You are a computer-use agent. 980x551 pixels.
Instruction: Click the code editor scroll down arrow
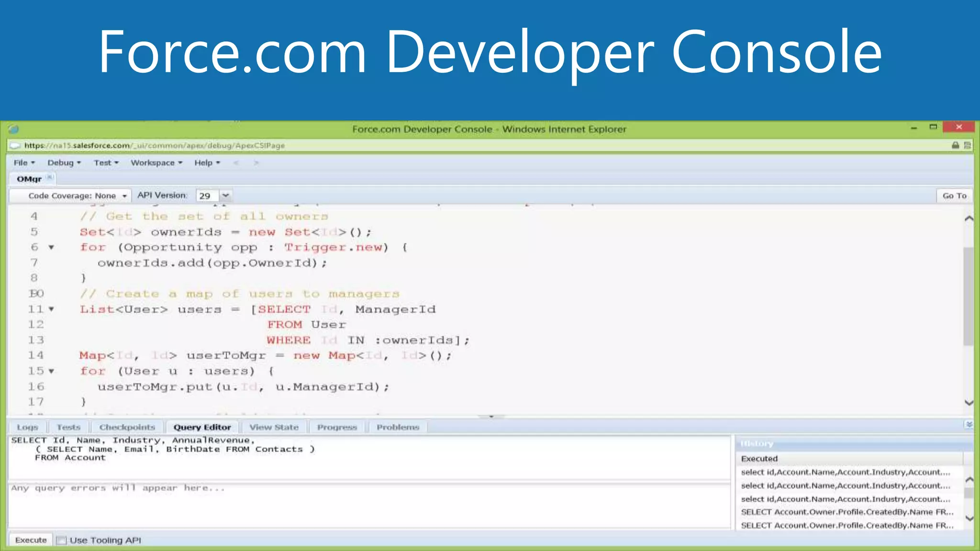tap(969, 403)
